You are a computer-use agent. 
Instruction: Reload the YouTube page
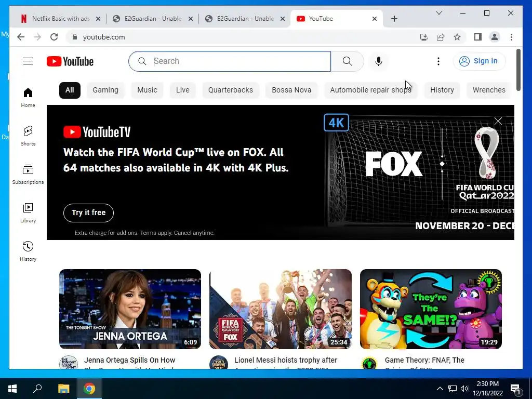tap(54, 37)
